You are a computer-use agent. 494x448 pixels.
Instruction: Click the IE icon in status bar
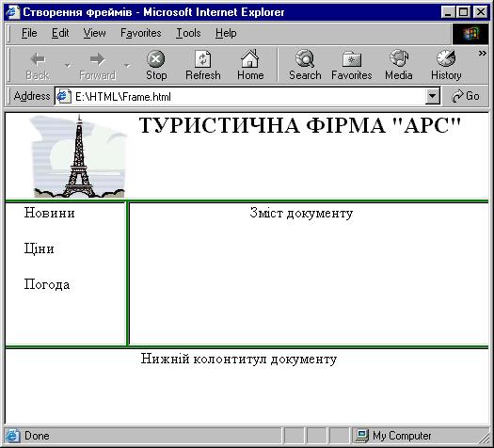pyautogui.click(x=12, y=436)
